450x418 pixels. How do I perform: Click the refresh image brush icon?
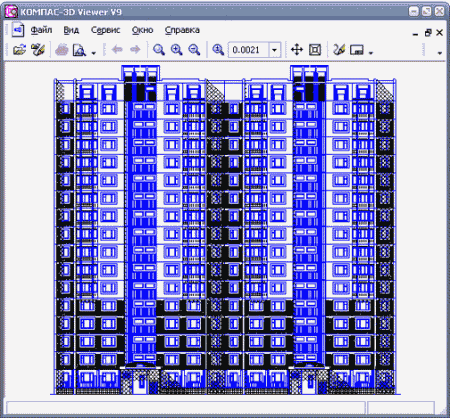(339, 50)
